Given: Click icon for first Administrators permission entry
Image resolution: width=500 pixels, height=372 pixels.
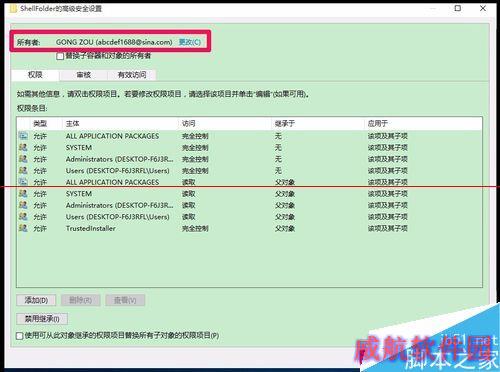Looking at the screenshot, I should pyautogui.click(x=23, y=159).
